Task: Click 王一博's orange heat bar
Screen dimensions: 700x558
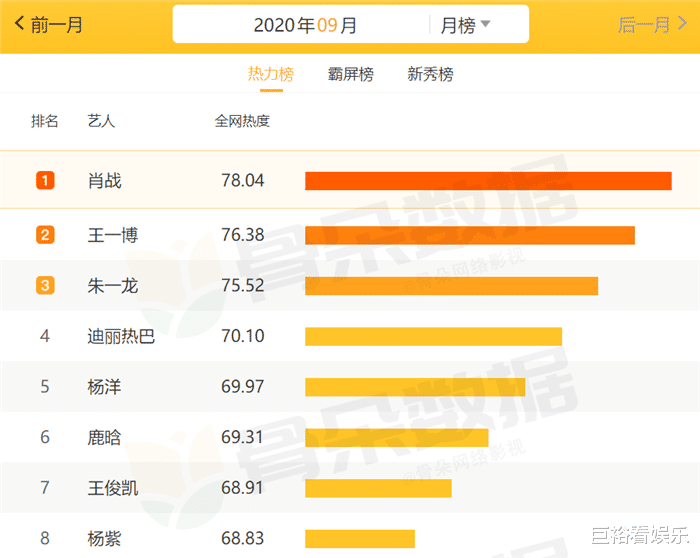Action: [470, 235]
